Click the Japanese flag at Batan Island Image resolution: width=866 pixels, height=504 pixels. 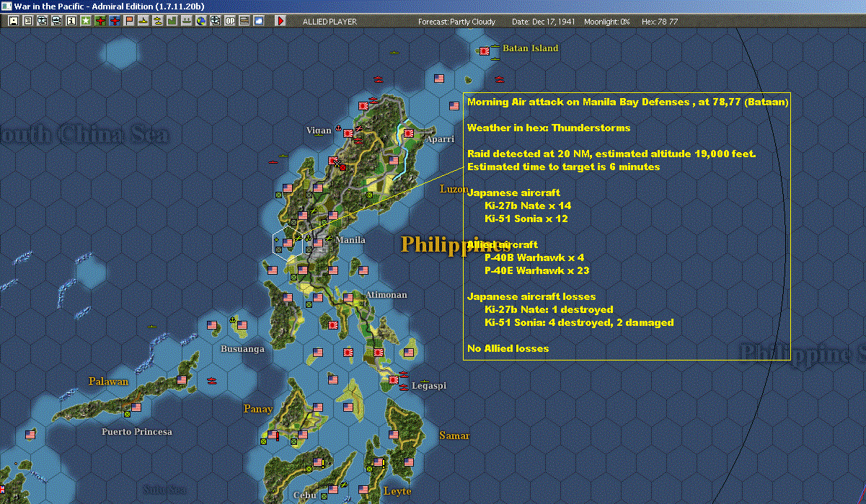pos(485,51)
